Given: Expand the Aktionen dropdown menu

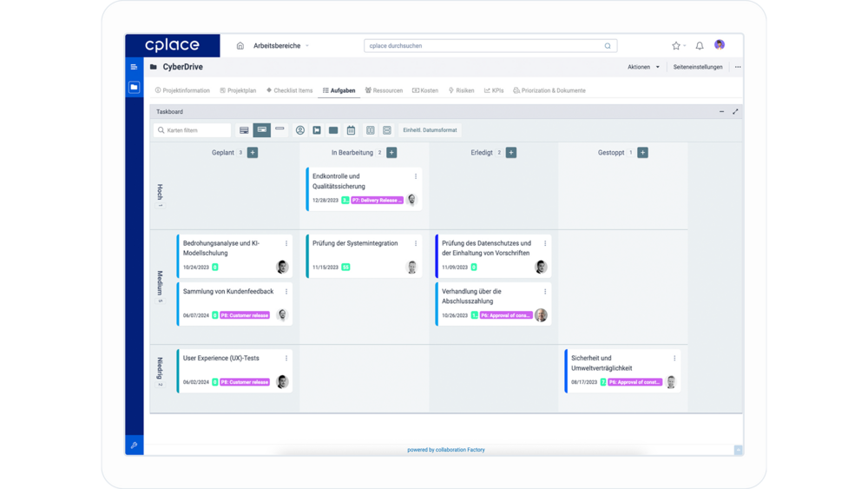Looking at the screenshot, I should (x=644, y=67).
